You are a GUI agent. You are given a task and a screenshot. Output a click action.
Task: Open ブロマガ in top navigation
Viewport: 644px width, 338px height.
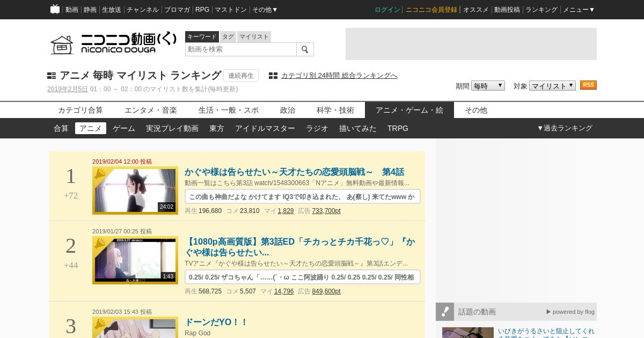(177, 10)
